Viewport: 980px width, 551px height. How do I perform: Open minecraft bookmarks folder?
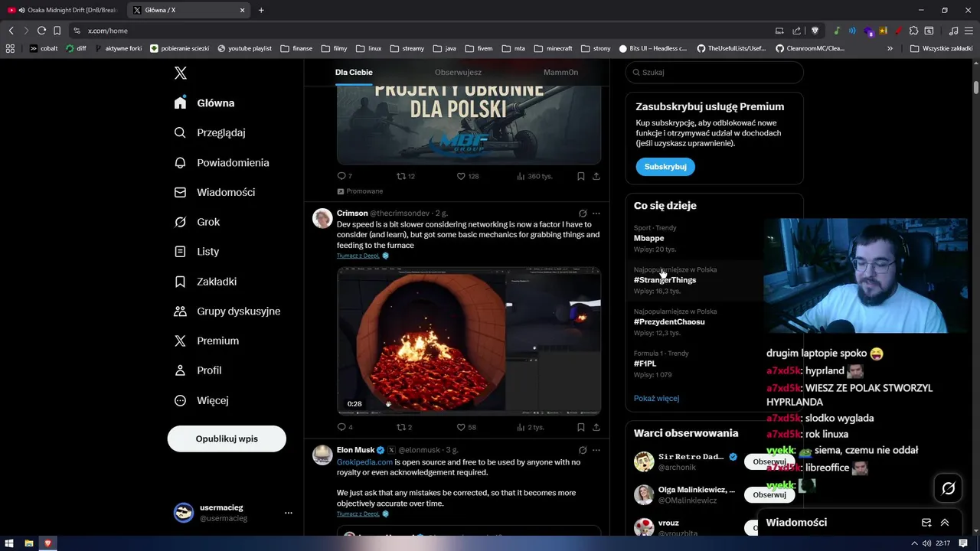coord(553,48)
